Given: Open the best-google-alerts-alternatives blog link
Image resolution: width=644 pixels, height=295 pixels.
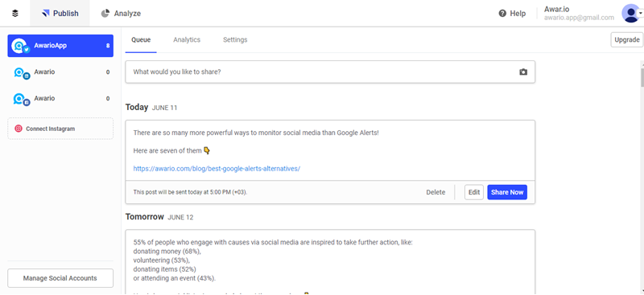Looking at the screenshot, I should click(x=217, y=168).
